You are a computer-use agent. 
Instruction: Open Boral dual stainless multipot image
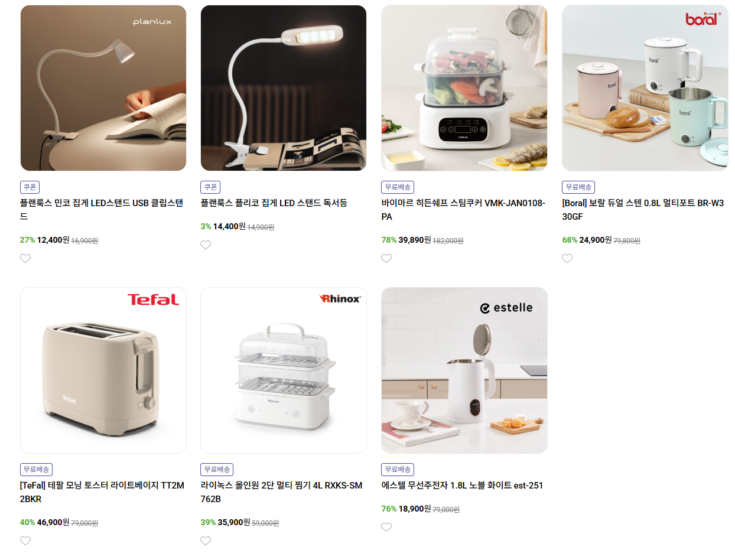point(645,88)
